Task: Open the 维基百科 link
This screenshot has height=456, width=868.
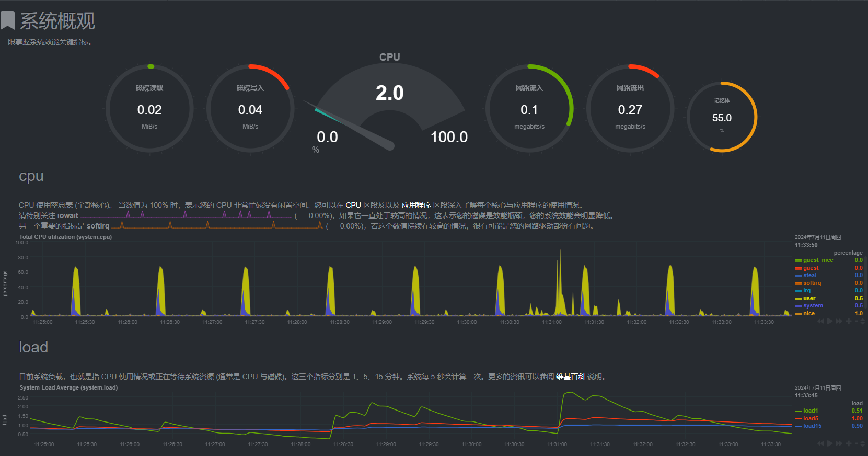Action: pyautogui.click(x=570, y=377)
